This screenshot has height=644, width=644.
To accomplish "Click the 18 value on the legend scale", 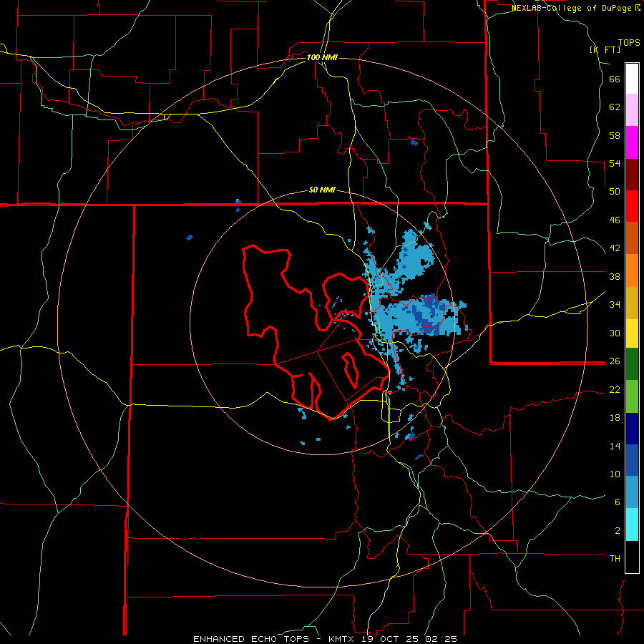I will coord(615,417).
